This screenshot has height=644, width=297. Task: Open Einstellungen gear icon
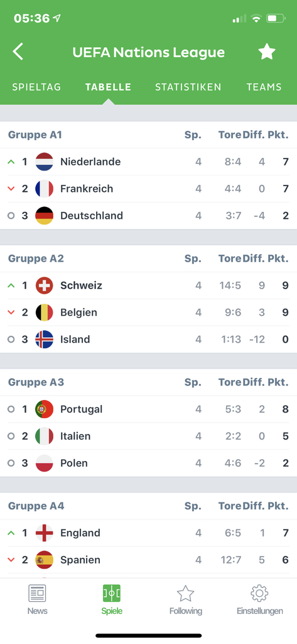[x=260, y=594]
